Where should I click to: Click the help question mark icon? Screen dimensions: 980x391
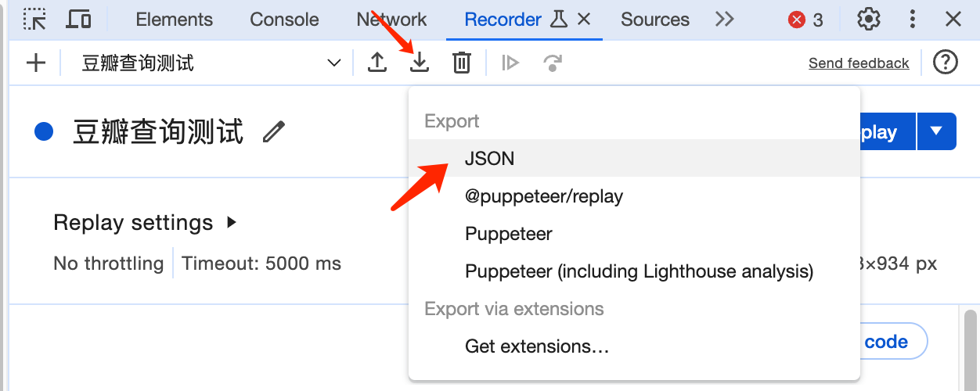tap(946, 63)
